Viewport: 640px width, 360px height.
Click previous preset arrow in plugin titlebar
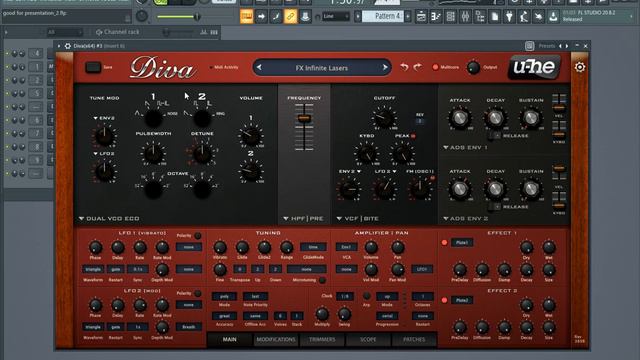point(560,46)
